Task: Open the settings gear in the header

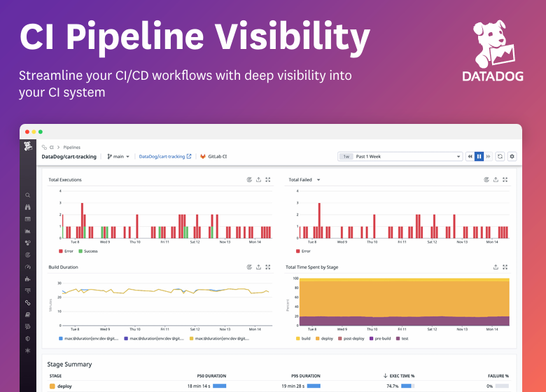Action: [x=512, y=157]
